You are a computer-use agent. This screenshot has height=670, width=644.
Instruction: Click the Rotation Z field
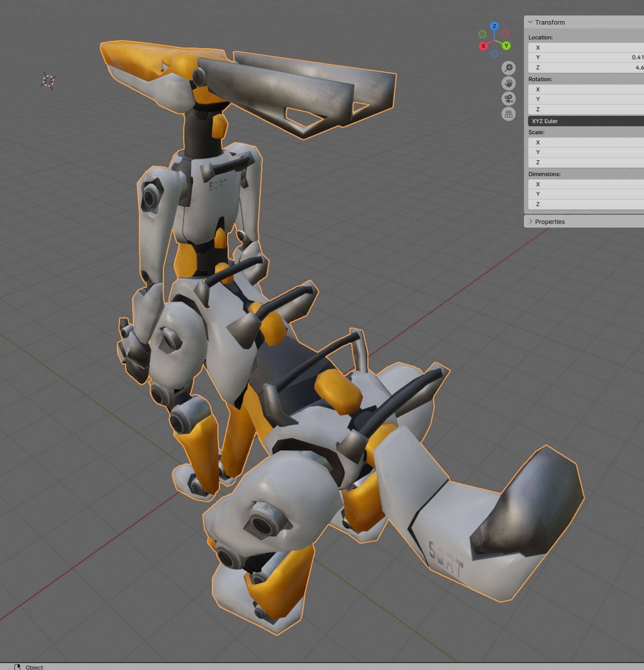point(586,109)
